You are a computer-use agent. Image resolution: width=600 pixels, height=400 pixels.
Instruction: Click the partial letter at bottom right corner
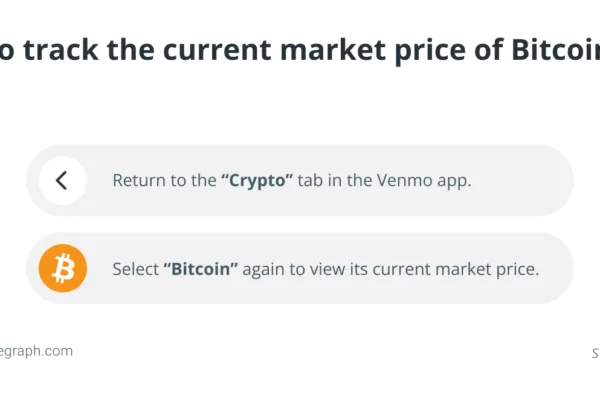click(x=595, y=352)
